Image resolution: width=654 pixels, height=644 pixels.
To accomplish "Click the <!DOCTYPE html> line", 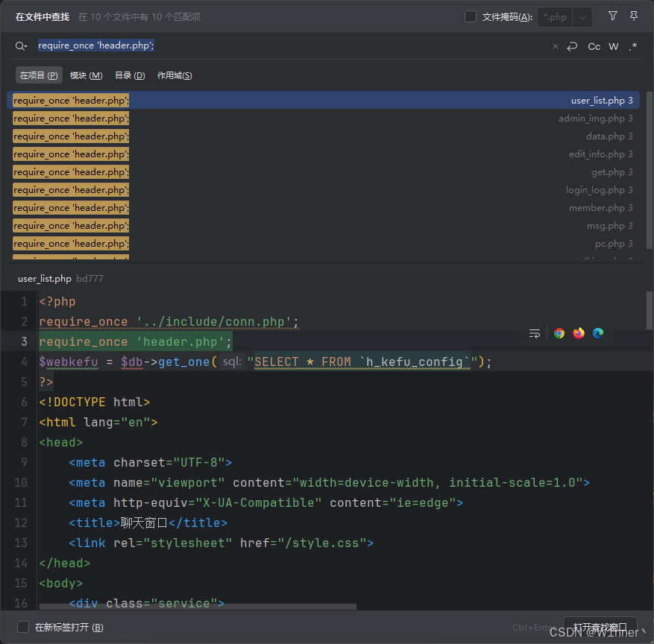I will click(x=94, y=402).
